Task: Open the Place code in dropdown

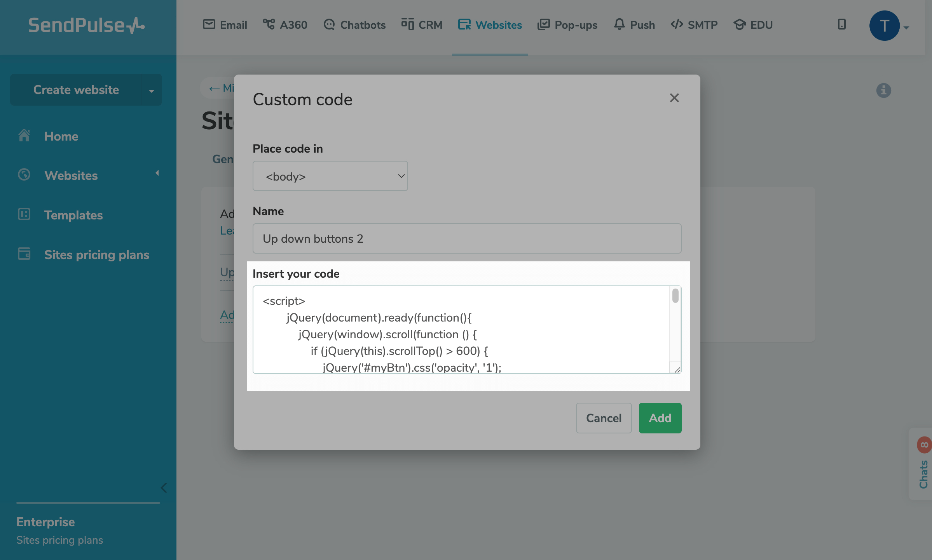Action: click(x=330, y=176)
